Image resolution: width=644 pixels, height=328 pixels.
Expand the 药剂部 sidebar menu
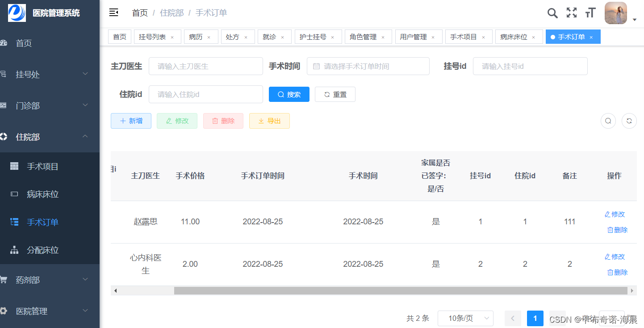point(50,280)
